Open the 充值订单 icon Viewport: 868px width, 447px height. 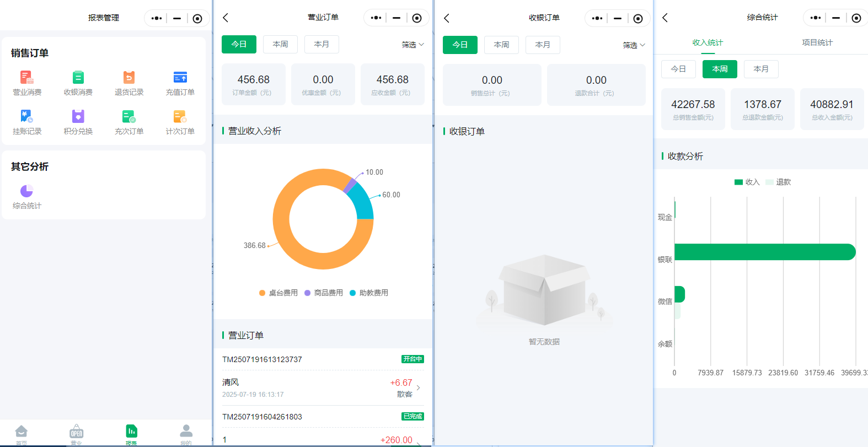point(180,78)
